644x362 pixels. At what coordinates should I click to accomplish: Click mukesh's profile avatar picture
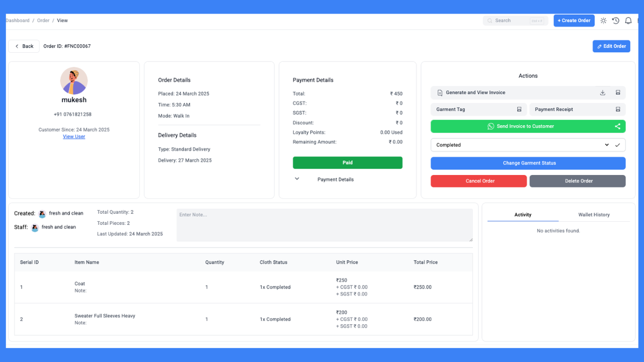(x=73, y=81)
